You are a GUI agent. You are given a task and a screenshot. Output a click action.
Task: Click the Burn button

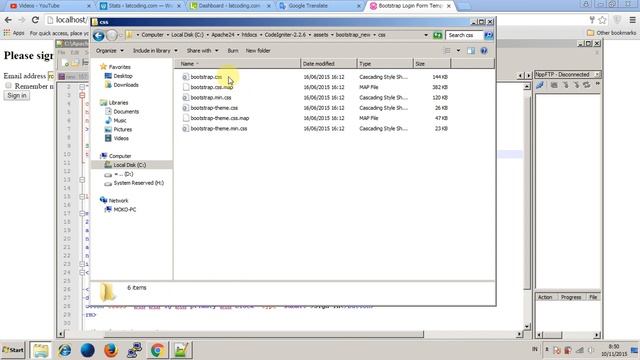(x=233, y=51)
